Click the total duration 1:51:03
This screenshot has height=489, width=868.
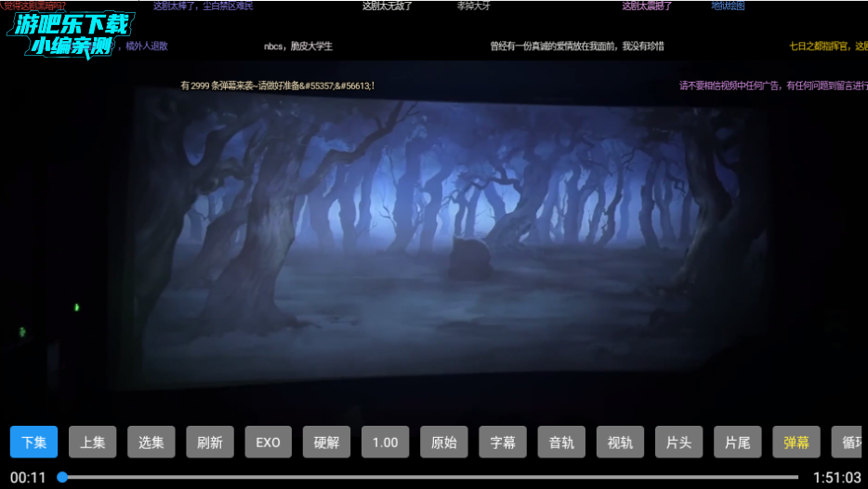(836, 477)
